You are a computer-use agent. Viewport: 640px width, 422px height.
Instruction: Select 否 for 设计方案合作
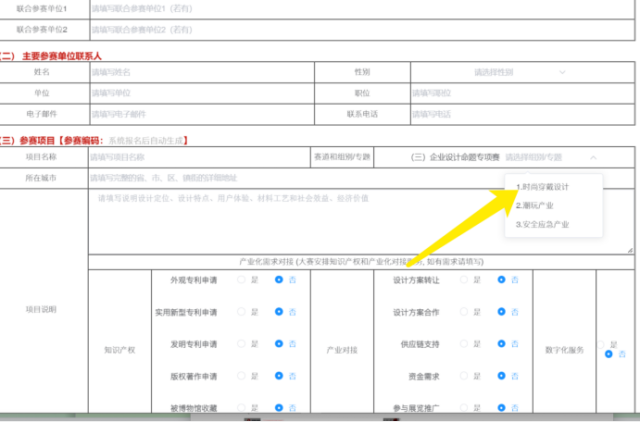[x=501, y=312]
